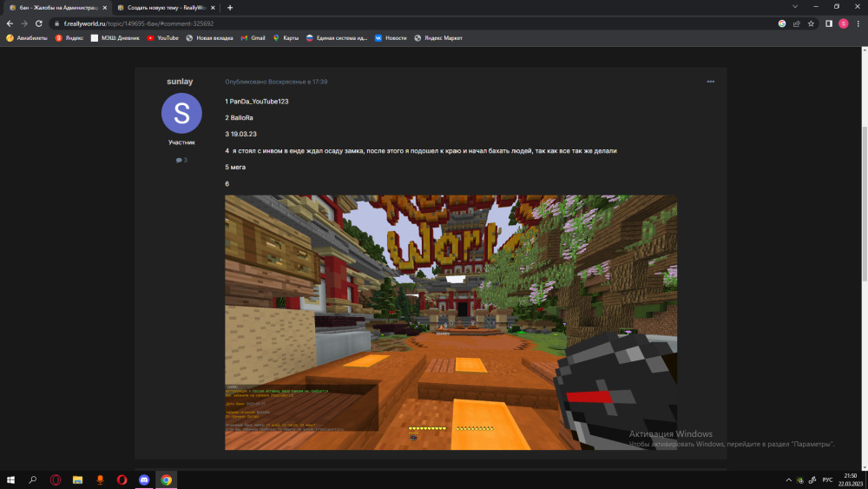View site information lock icon
This screenshot has height=489, width=868.
coord(56,23)
